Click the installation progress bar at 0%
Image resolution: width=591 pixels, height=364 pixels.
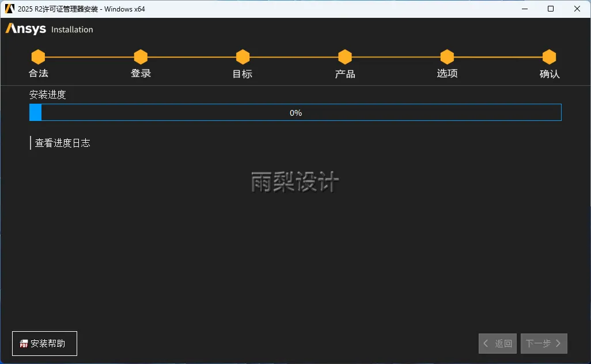click(x=295, y=112)
